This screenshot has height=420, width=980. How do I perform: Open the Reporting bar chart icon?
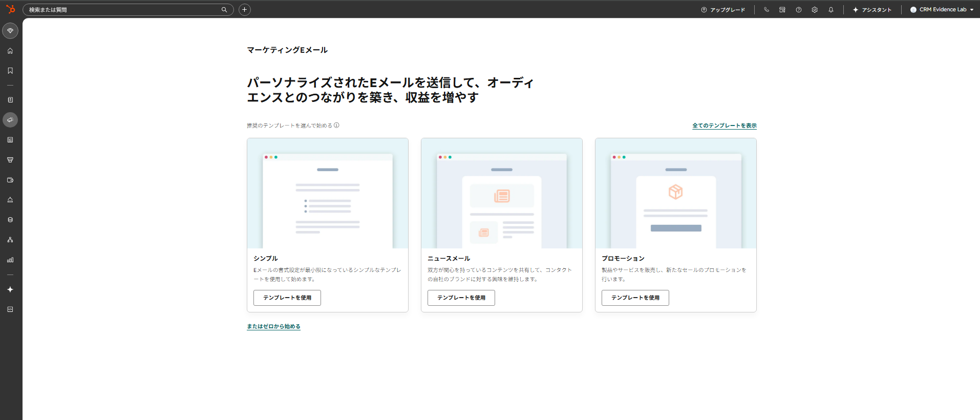(10, 260)
